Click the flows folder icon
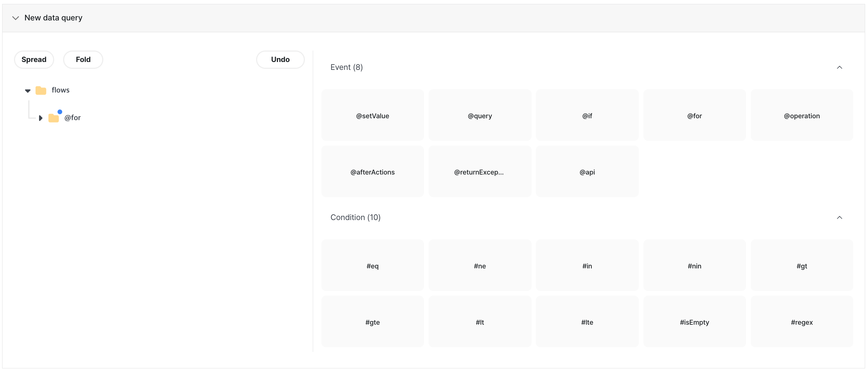 pyautogui.click(x=41, y=90)
